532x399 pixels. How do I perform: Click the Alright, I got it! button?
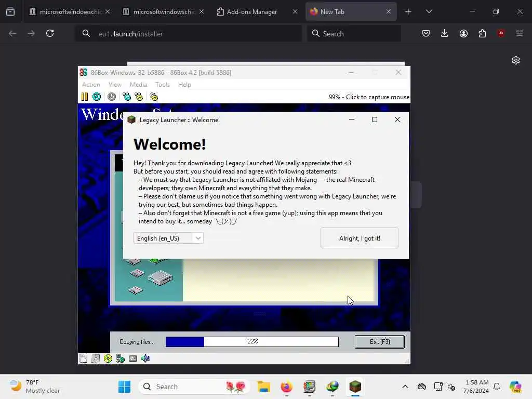coord(360,238)
